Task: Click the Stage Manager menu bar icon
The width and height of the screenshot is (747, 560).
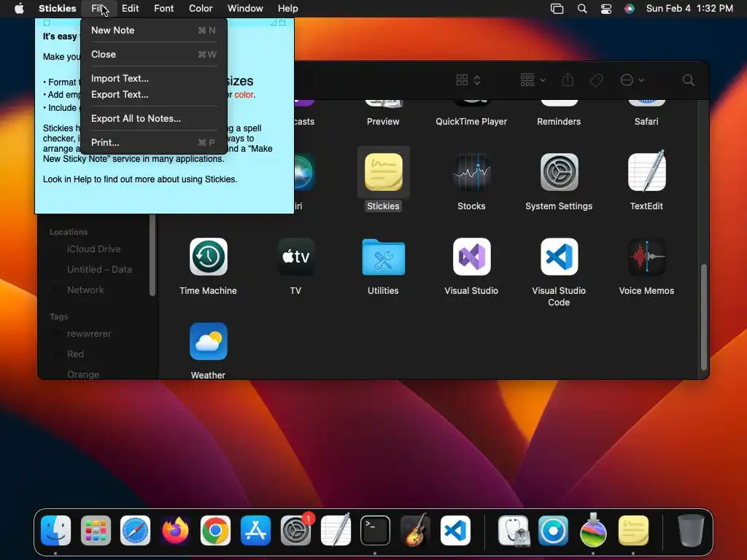Action: pos(557,9)
